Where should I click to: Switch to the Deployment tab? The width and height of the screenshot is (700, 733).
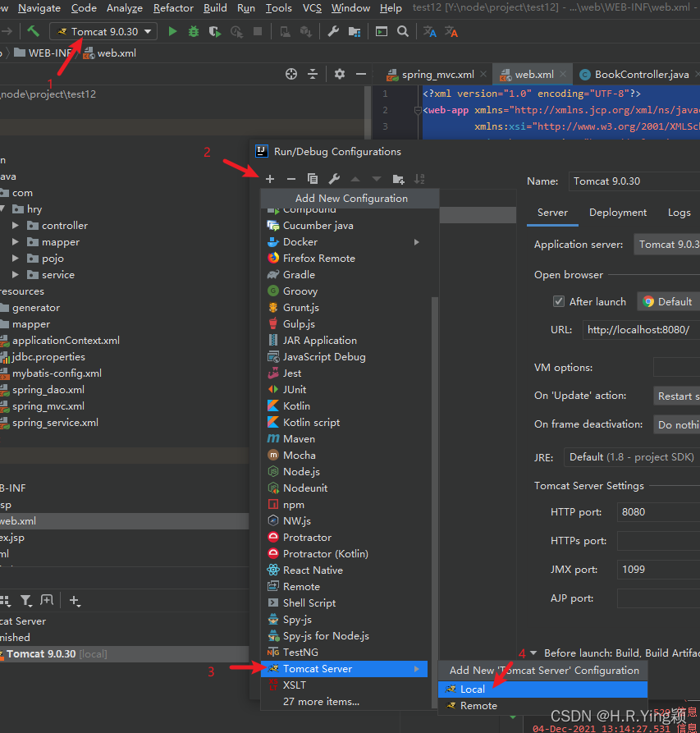pyautogui.click(x=618, y=213)
